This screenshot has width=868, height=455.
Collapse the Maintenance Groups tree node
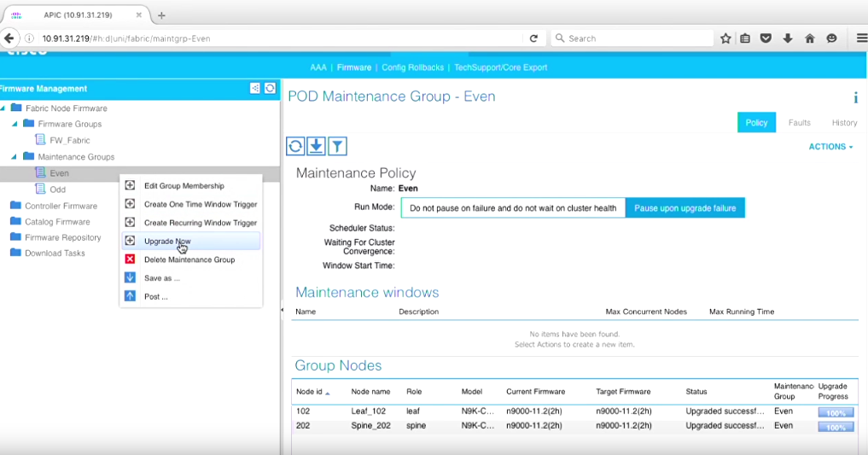(15, 157)
